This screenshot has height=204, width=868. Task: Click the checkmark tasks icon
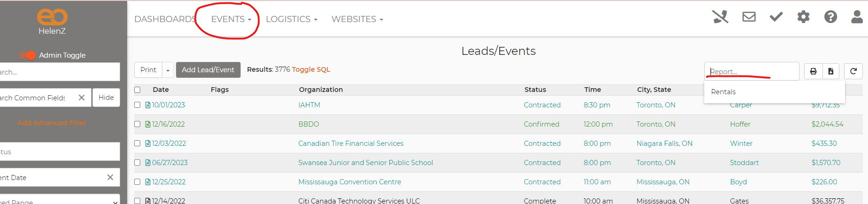[x=776, y=17]
